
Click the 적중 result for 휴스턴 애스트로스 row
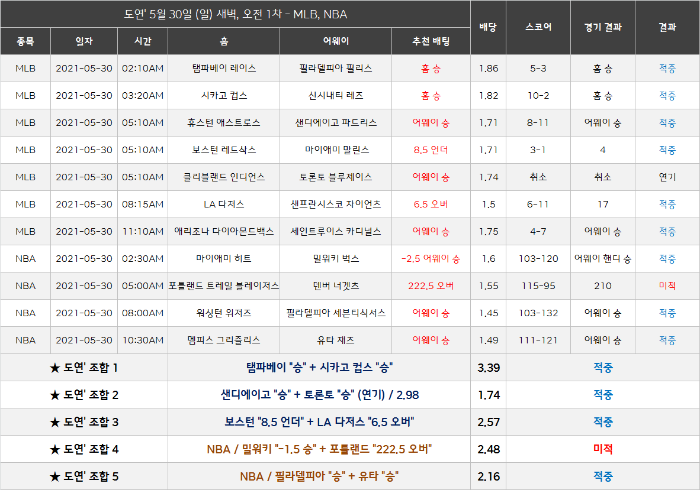point(667,123)
